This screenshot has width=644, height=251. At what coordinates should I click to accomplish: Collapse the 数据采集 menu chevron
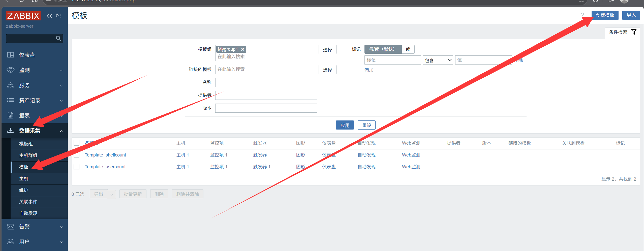point(61,131)
